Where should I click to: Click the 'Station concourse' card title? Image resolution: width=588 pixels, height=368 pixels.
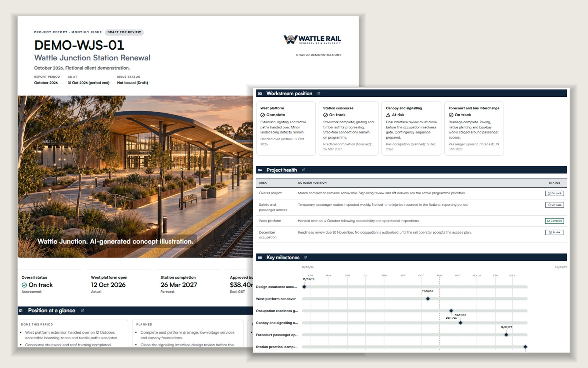click(338, 108)
